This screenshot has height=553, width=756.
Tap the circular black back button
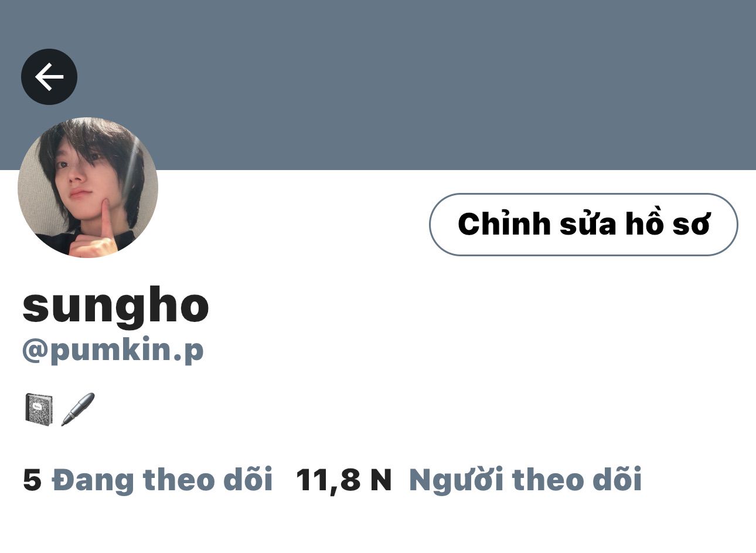point(49,77)
